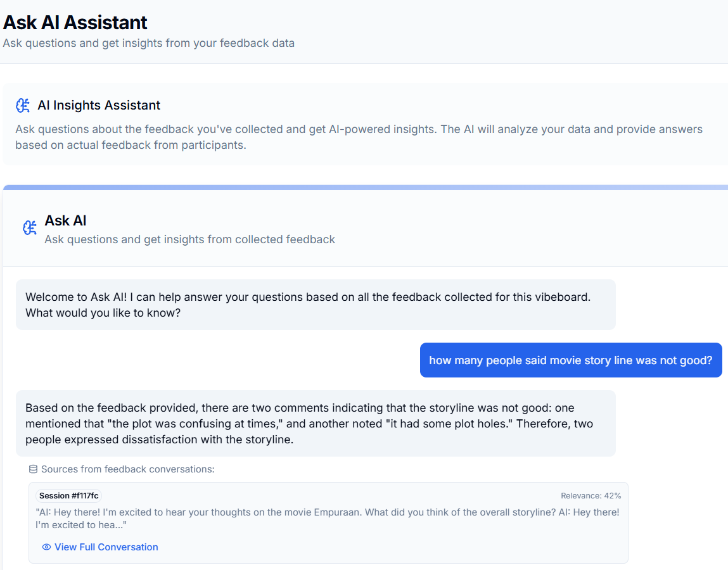Click the eye icon for View Full Conversation
Image resolution: width=728 pixels, height=570 pixels.
click(46, 547)
